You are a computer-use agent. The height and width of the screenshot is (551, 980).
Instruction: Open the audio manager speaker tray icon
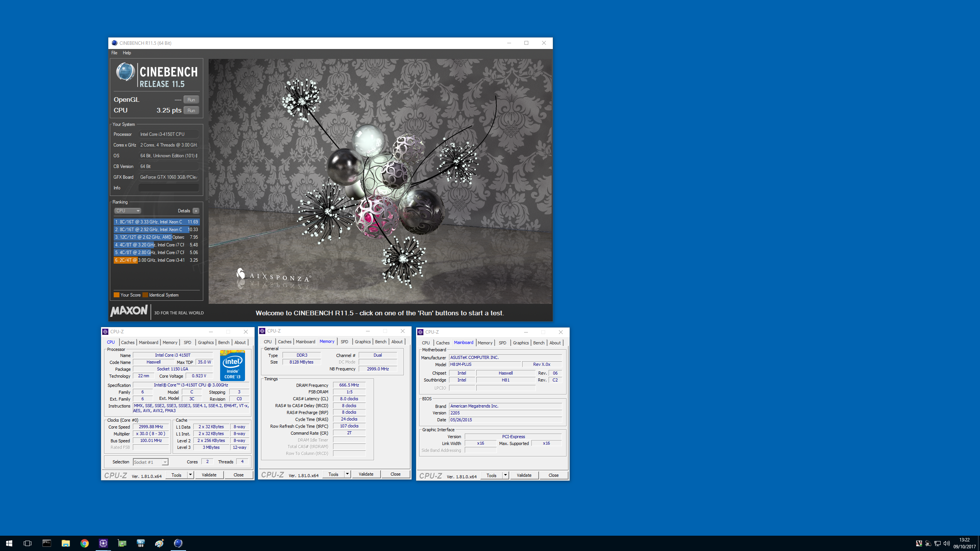coord(928,543)
